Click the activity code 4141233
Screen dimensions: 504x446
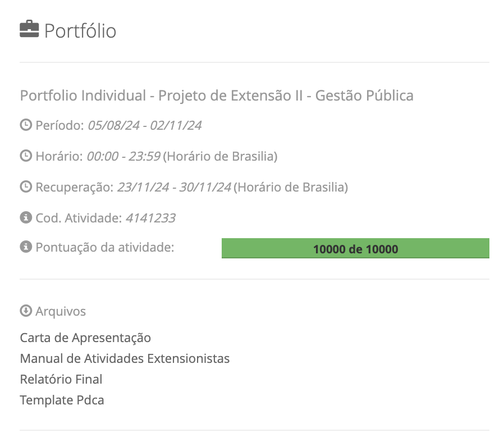coord(150,217)
